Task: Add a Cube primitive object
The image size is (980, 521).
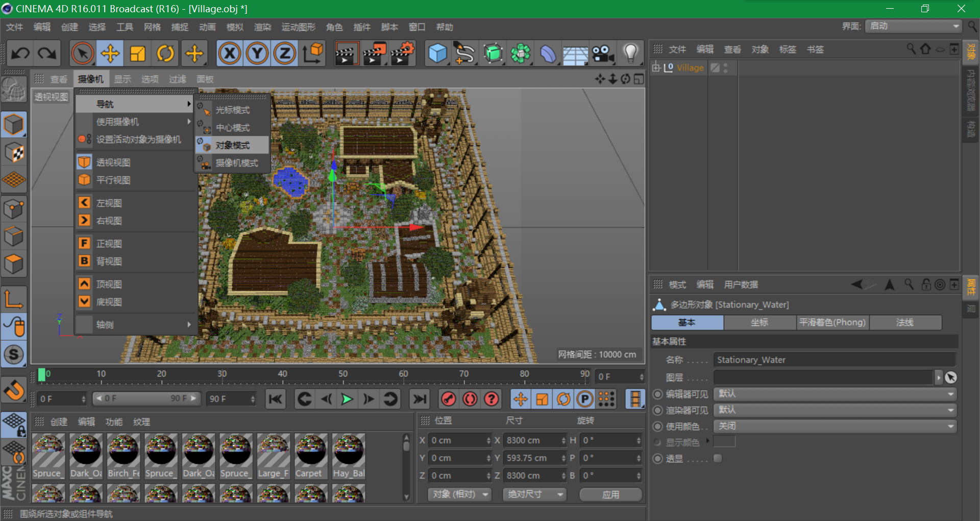Action: (x=438, y=53)
